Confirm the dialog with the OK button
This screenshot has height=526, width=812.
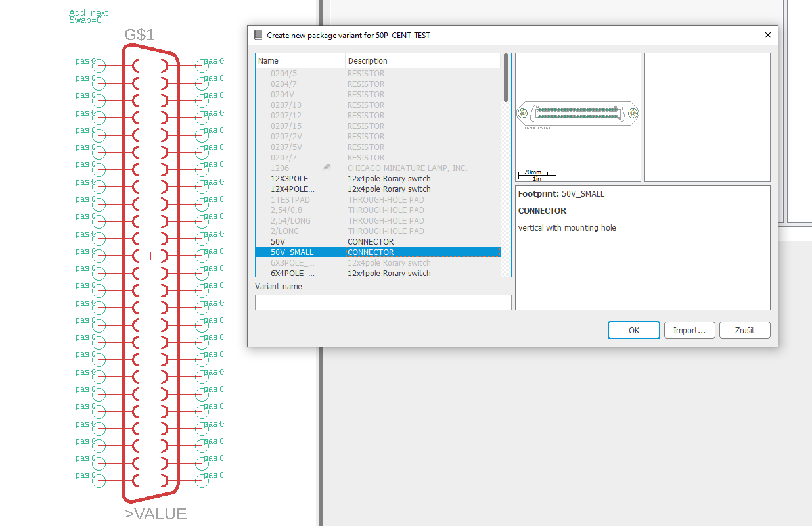tap(633, 330)
